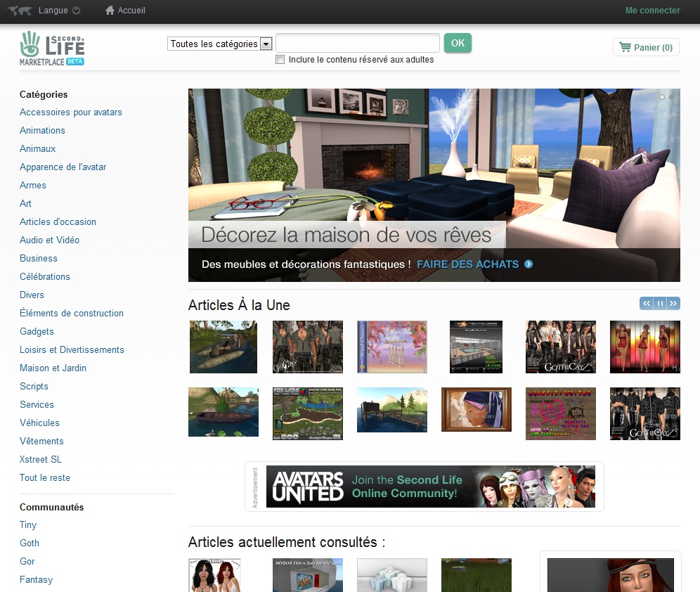Focus the search text field
Viewport: 700px width, 592px height.
(358, 43)
